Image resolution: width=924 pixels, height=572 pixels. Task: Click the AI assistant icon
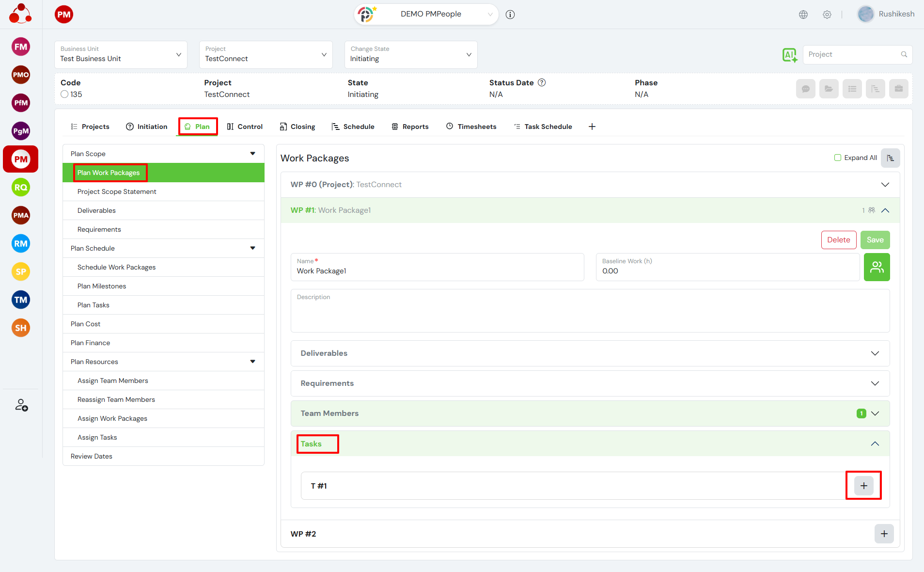pyautogui.click(x=789, y=55)
